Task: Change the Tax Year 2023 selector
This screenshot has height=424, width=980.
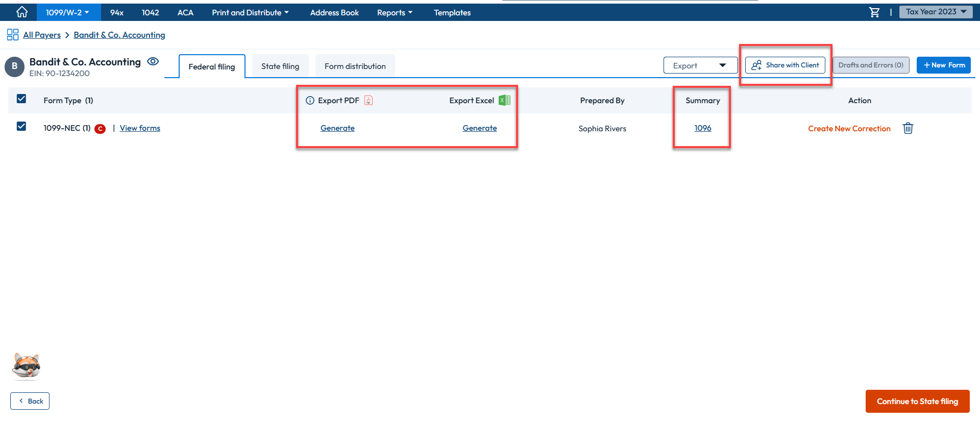Action: click(936, 12)
